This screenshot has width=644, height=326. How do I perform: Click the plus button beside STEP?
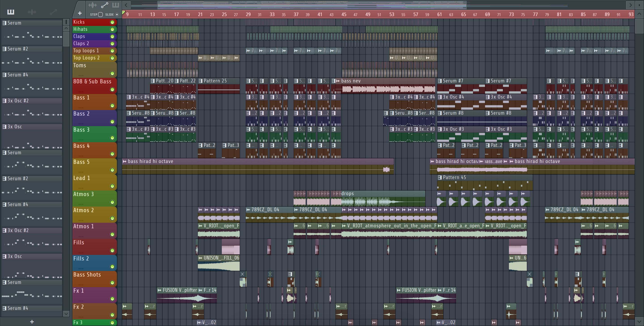[x=80, y=13]
